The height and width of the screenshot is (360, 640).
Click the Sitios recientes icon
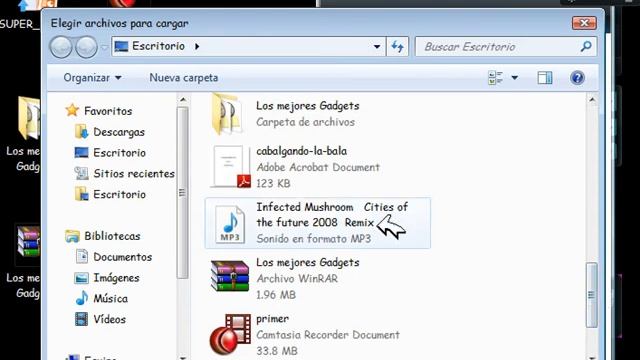click(x=81, y=173)
